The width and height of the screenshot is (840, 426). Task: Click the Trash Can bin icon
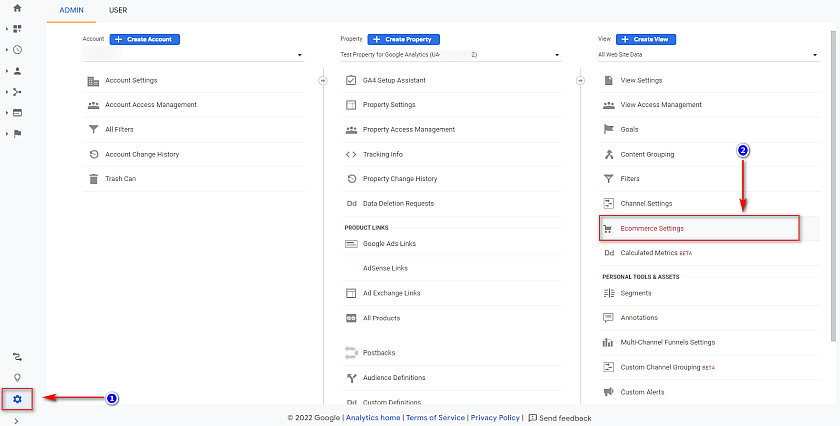(x=93, y=179)
